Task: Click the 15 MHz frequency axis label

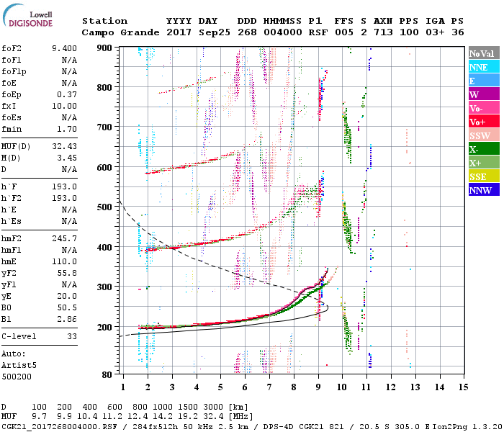Action: (463, 387)
